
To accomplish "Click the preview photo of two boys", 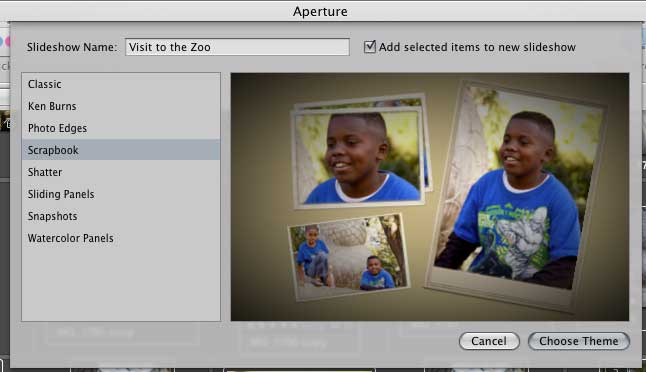I will (349, 257).
